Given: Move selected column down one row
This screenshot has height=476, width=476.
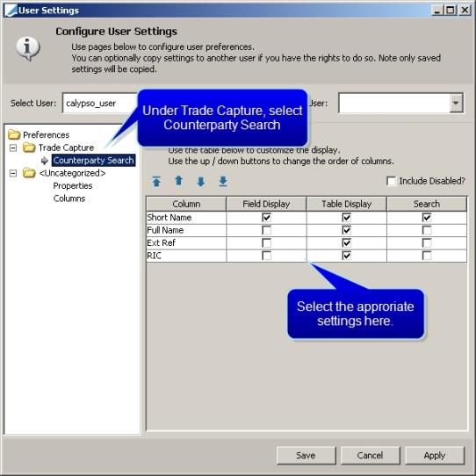Looking at the screenshot, I should coord(200,182).
